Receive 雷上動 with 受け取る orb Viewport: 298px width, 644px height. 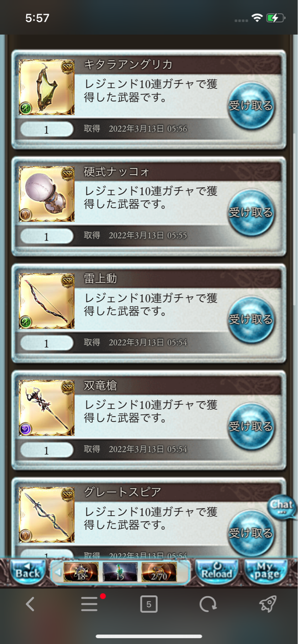251,319
